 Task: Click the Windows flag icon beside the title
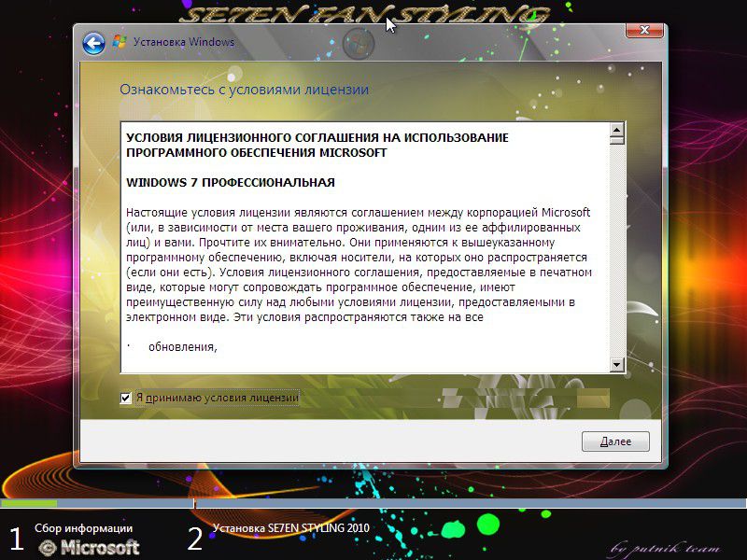(120, 41)
